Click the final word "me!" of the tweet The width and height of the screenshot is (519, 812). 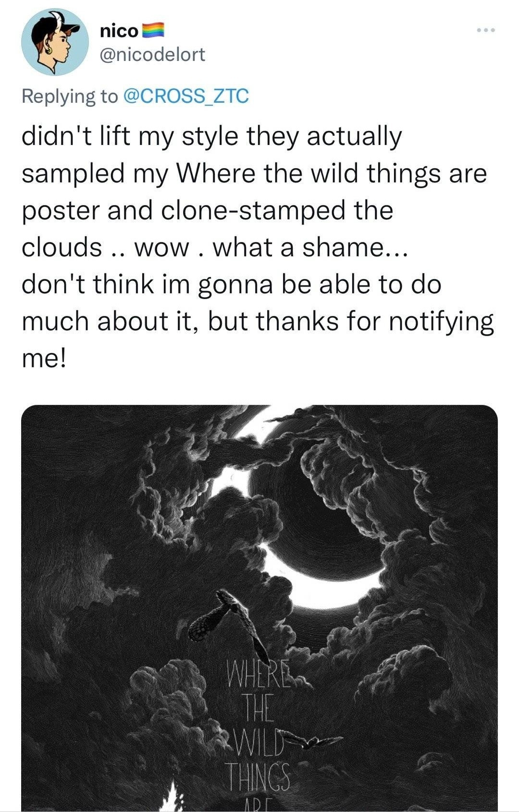[44, 359]
